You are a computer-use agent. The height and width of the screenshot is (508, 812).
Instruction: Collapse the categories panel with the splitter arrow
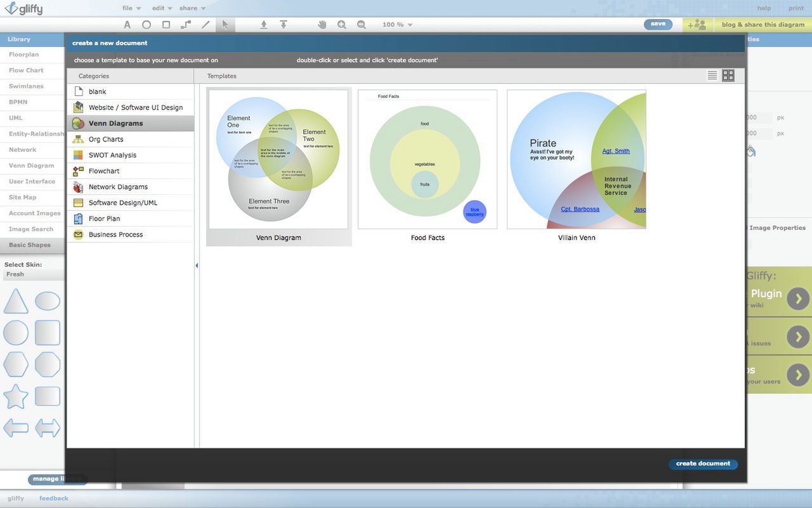point(197,265)
